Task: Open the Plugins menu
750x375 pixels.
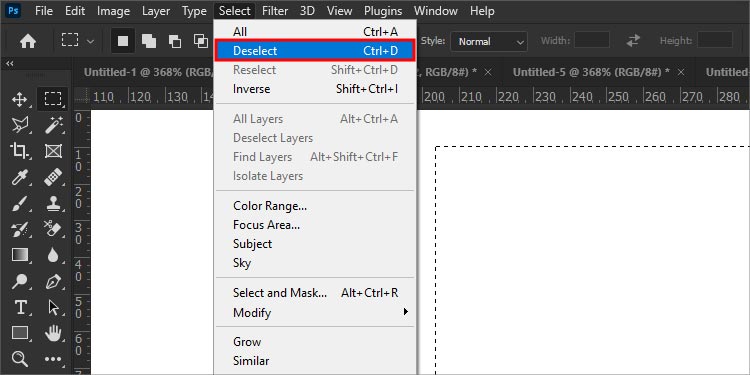Action: (x=383, y=11)
